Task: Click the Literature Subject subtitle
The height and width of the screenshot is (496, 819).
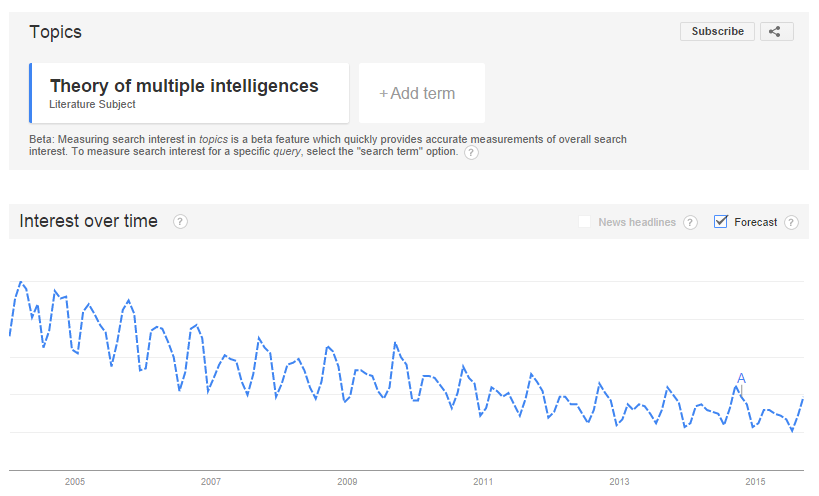Action: point(92,104)
